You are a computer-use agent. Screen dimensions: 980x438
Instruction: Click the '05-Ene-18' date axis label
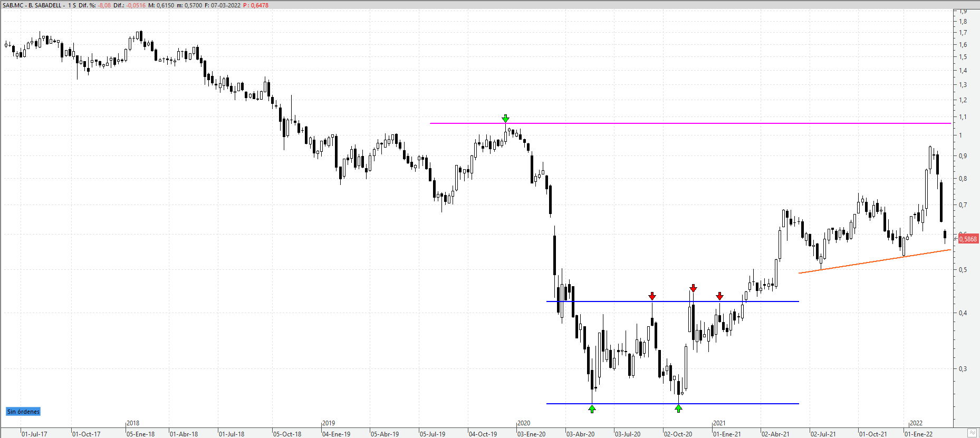coord(141,434)
